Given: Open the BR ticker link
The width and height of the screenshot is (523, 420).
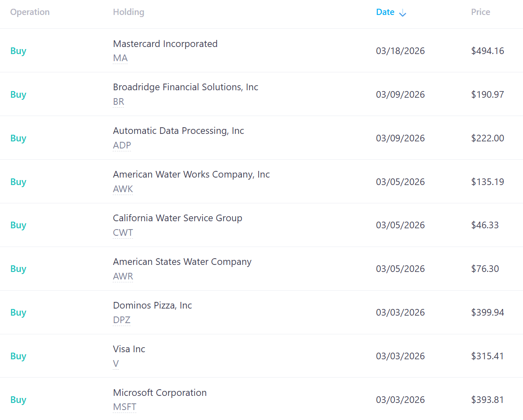Looking at the screenshot, I should tap(118, 102).
